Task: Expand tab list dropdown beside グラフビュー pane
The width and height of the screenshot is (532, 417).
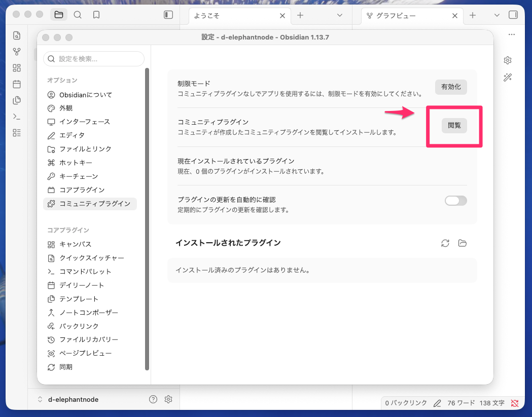Action: point(496,15)
